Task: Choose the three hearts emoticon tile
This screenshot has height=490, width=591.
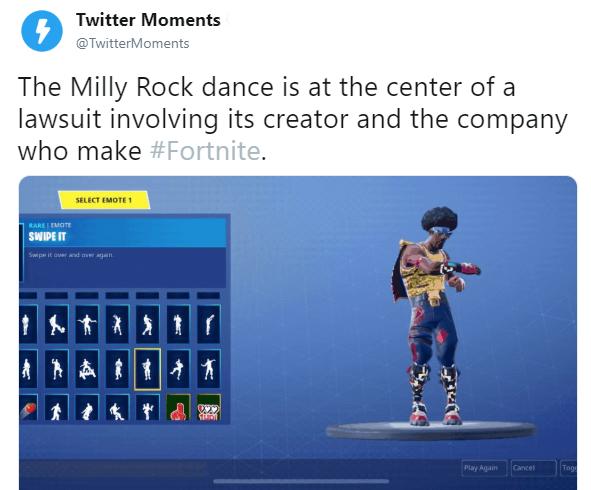Action: pos(208,407)
